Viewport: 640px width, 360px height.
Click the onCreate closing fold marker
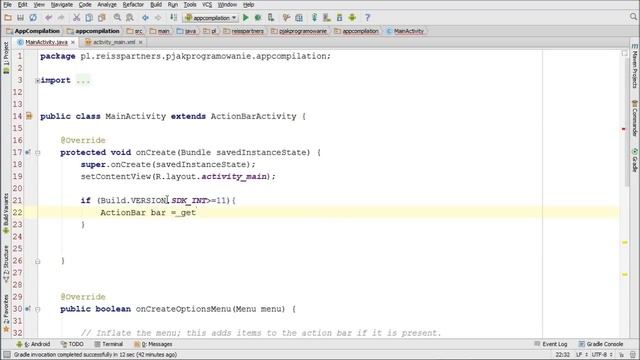click(x=38, y=261)
